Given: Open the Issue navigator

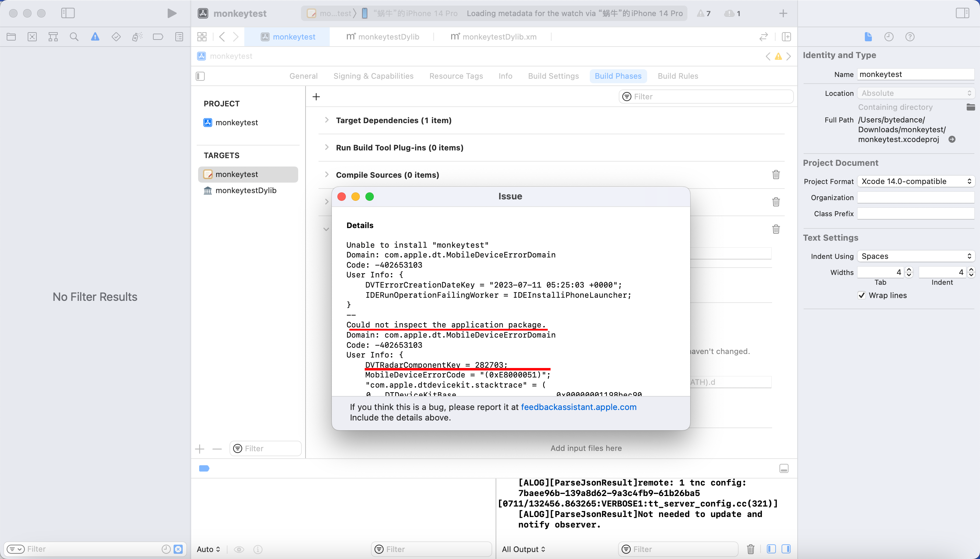Looking at the screenshot, I should click(95, 36).
